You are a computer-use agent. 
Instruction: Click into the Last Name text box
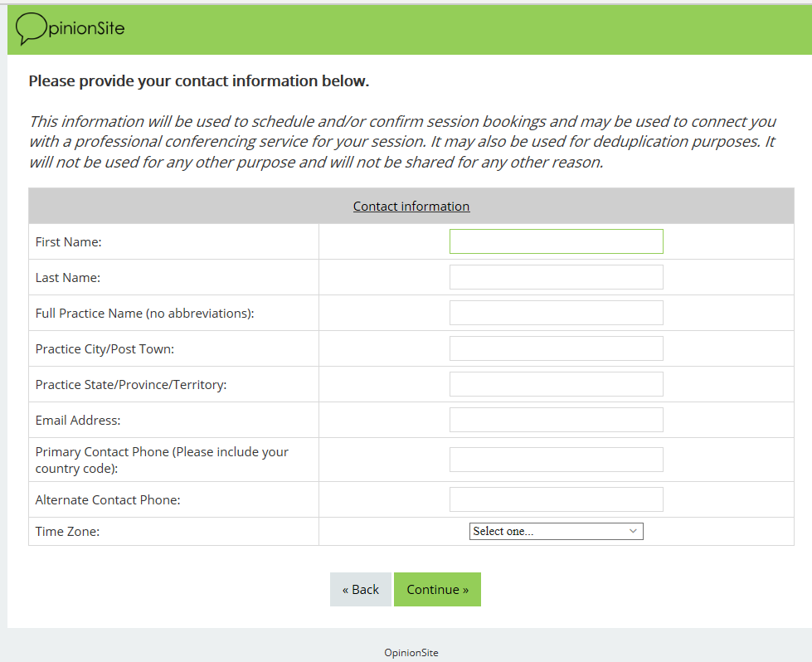556,277
